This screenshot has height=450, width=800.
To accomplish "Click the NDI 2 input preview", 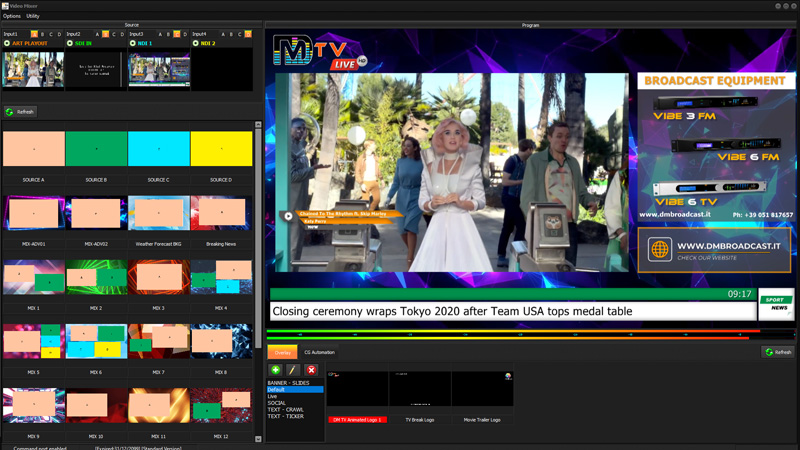I will click(x=222, y=69).
